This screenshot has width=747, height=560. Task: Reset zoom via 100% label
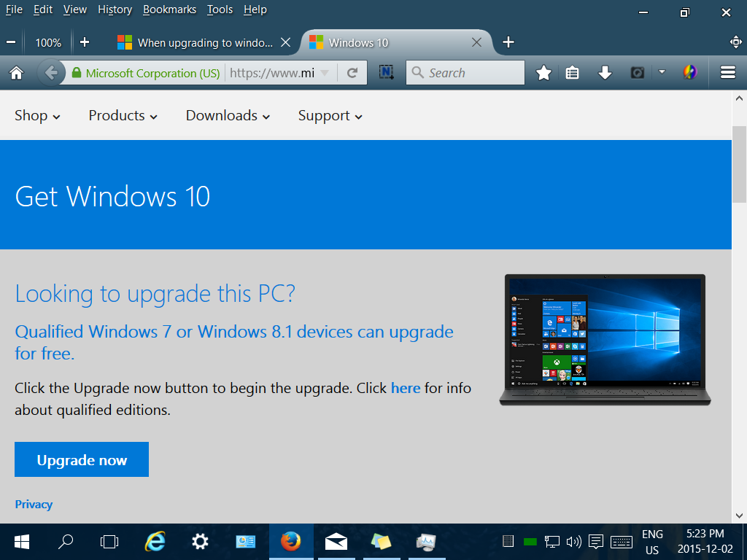click(x=48, y=42)
